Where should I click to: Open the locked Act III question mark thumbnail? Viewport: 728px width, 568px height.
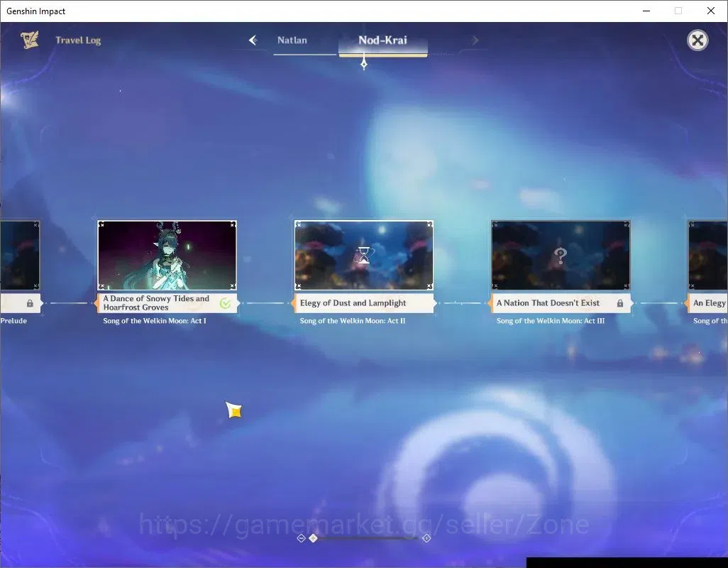click(561, 256)
